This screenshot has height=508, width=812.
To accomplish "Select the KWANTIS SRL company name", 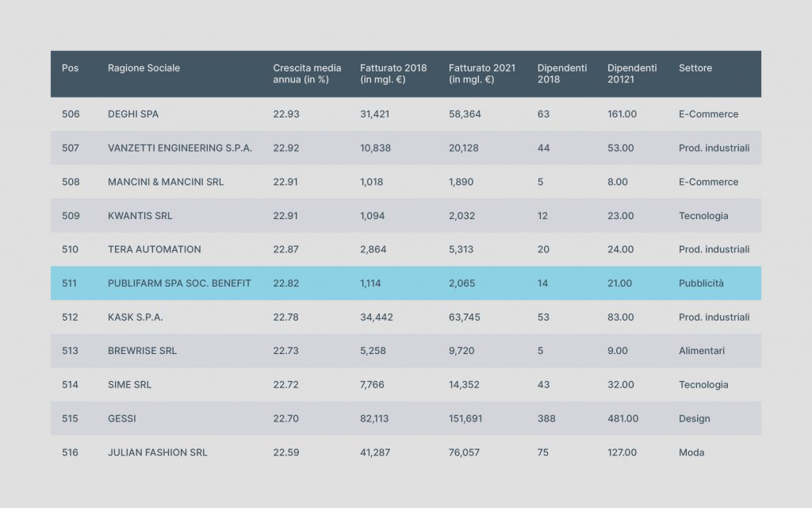I will coord(140,216).
